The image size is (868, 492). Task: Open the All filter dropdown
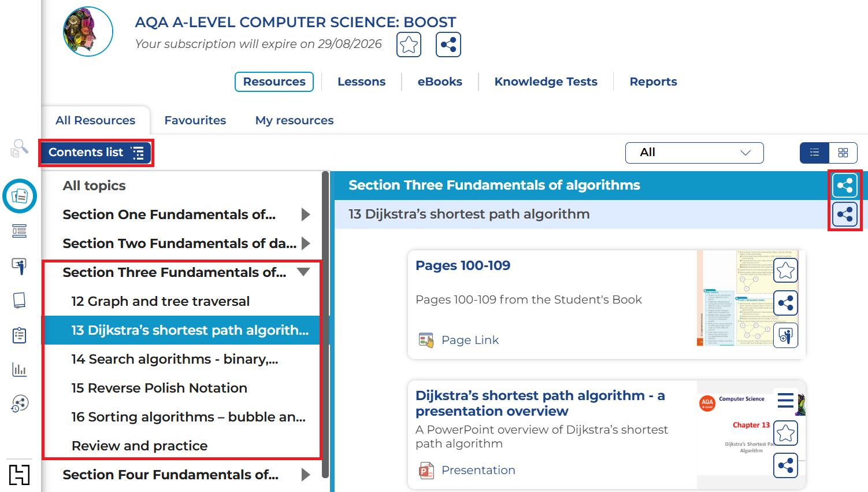pos(694,153)
